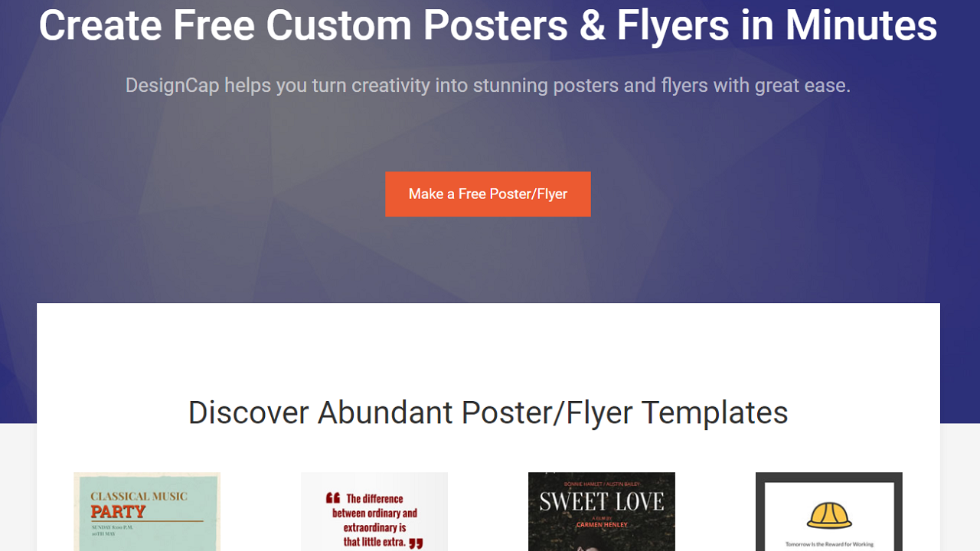Click the closing quotation mark icon
Screen dimensions: 980x551
point(416,543)
